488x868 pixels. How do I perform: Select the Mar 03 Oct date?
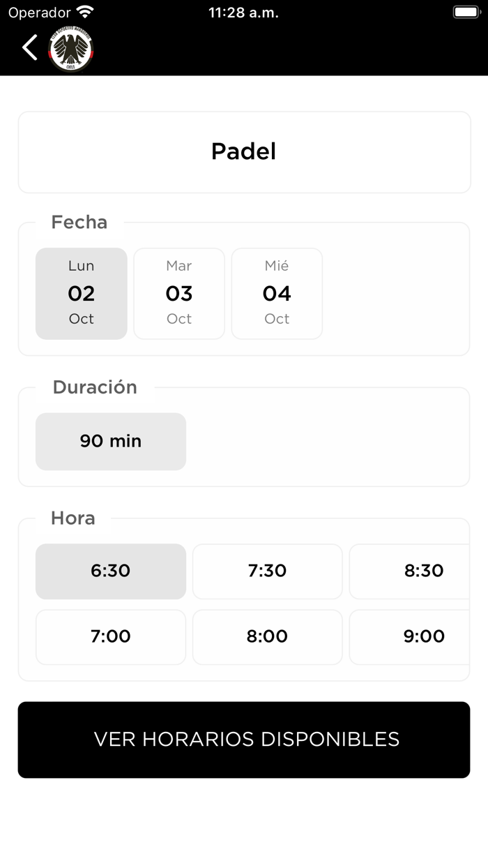tap(178, 293)
